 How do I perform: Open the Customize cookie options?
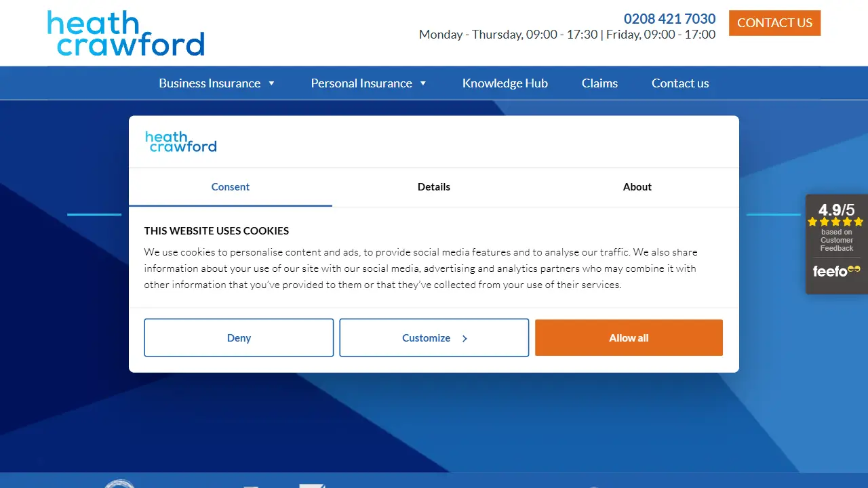(x=434, y=338)
